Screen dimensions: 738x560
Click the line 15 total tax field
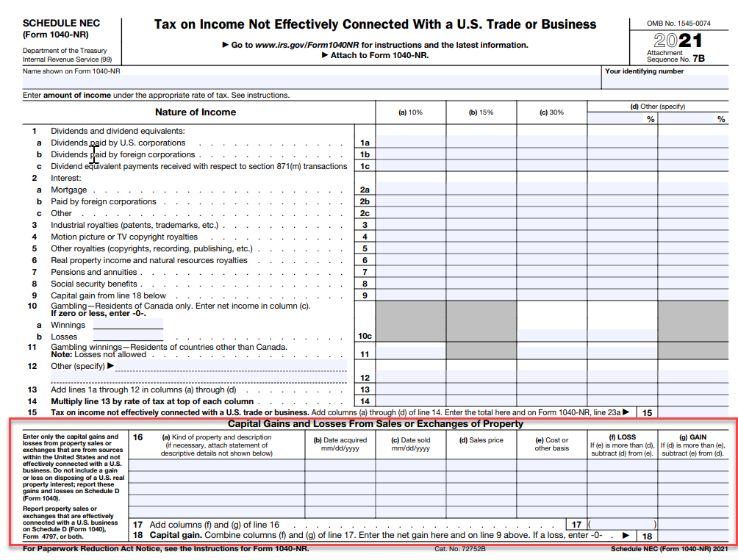[x=693, y=412]
